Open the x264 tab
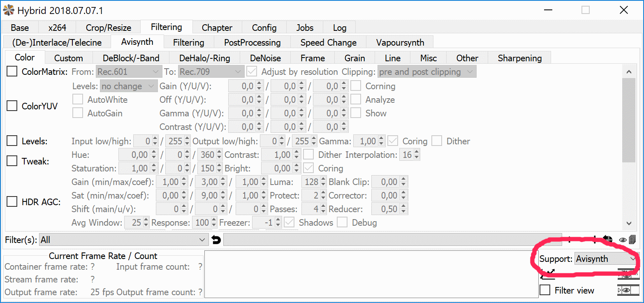 click(57, 28)
